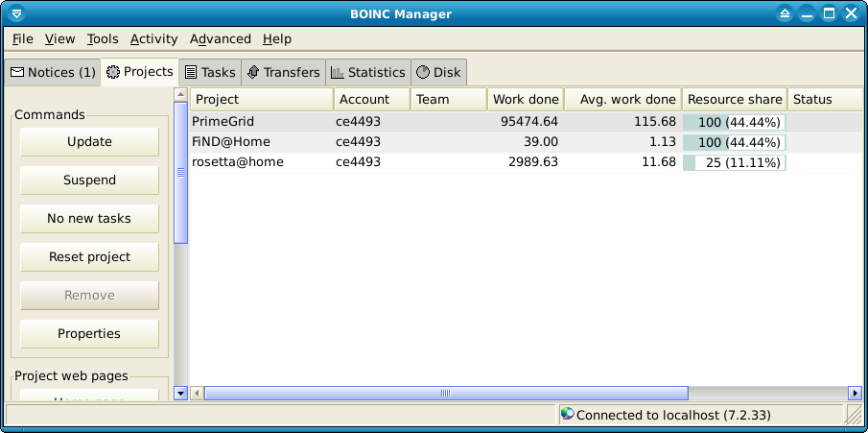Click ce4493 account in PrimeGrid row
The width and height of the screenshot is (868, 433).
[x=358, y=122]
